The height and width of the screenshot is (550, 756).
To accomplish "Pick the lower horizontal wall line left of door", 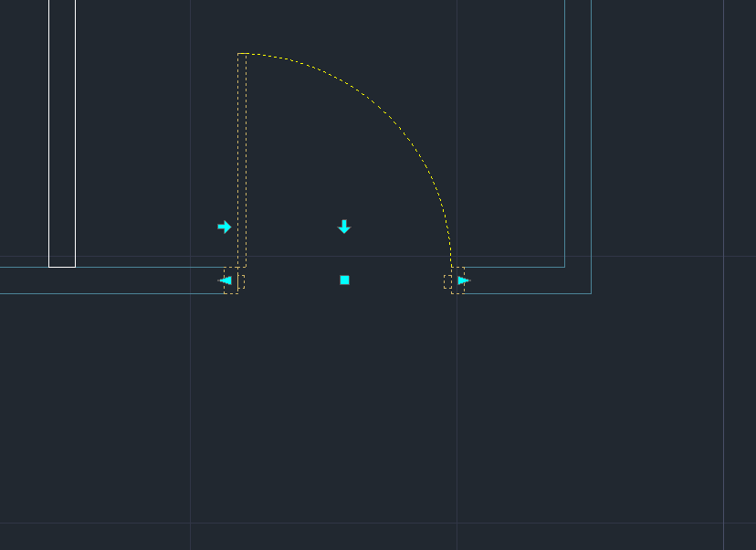I will tap(110, 293).
